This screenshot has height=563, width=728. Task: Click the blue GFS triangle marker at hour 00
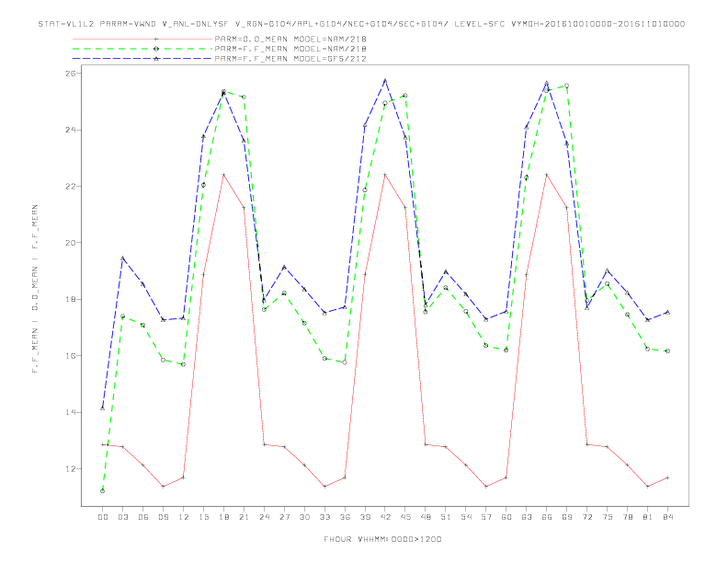(x=103, y=408)
